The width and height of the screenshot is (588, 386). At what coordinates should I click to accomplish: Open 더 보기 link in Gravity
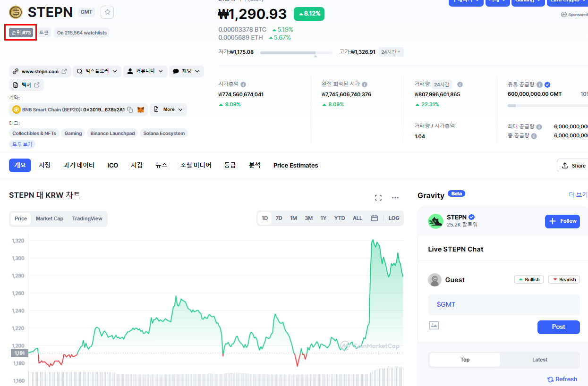(578, 195)
